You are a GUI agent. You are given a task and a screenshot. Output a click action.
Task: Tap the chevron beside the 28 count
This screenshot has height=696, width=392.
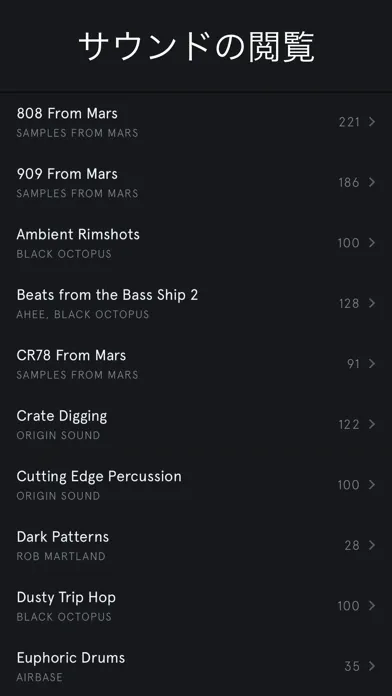372,545
